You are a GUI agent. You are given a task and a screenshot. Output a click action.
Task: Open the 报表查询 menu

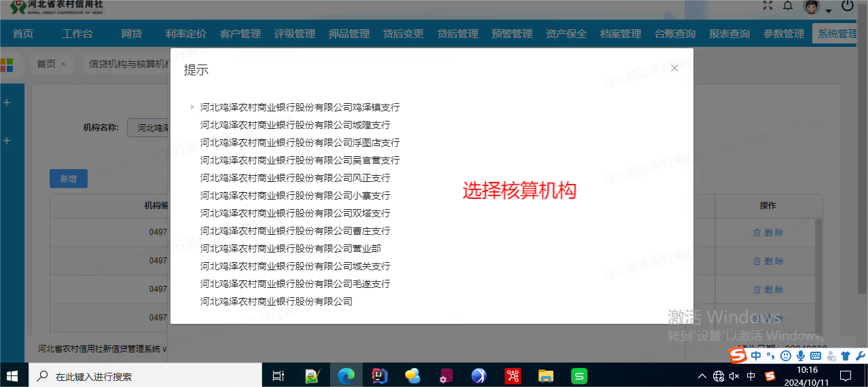point(729,34)
